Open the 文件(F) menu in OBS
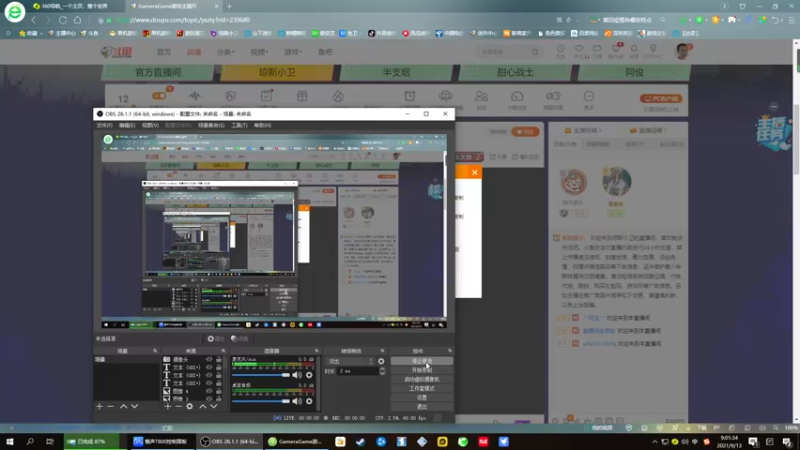Viewport: 800px width, 450px height. click(104, 126)
